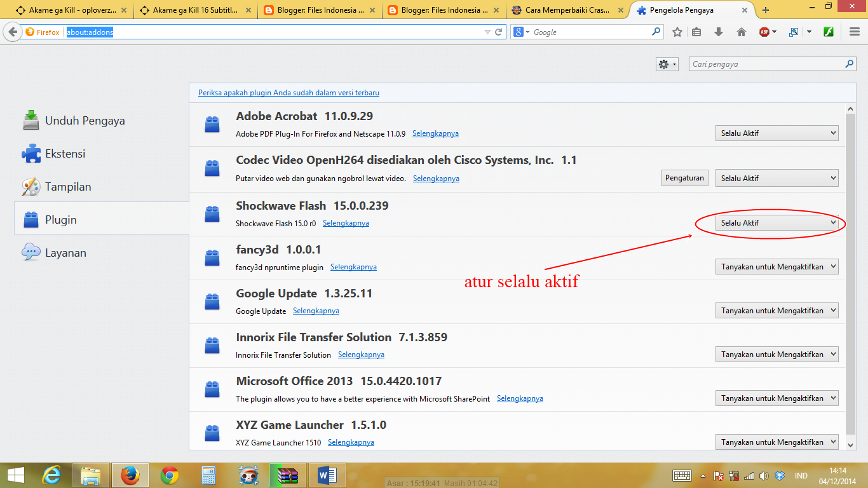Launch Google Chrome from the taskbar
Viewport: 868px width, 488px height.
pos(169,475)
